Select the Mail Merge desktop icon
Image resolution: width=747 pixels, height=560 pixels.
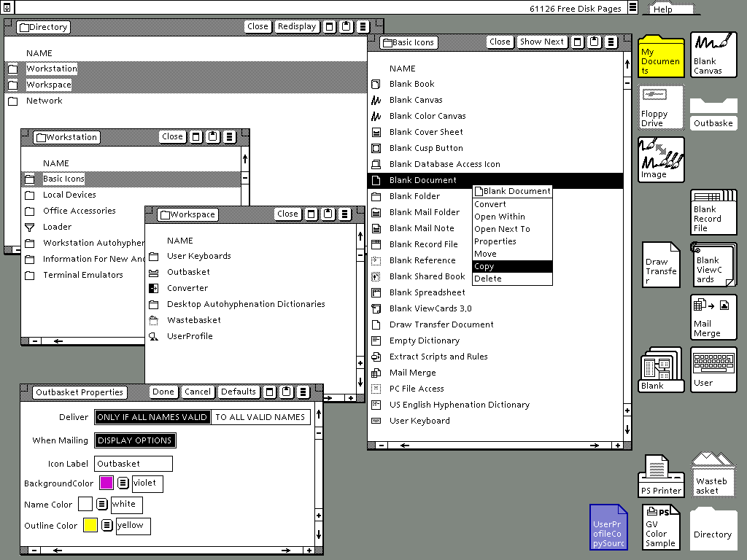(x=713, y=317)
